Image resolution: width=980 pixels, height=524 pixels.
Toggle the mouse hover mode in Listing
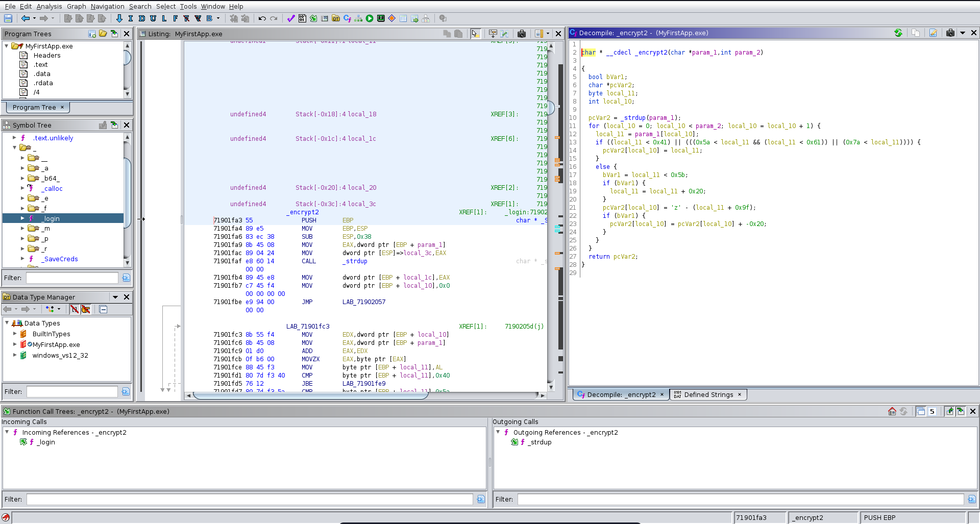coord(475,34)
